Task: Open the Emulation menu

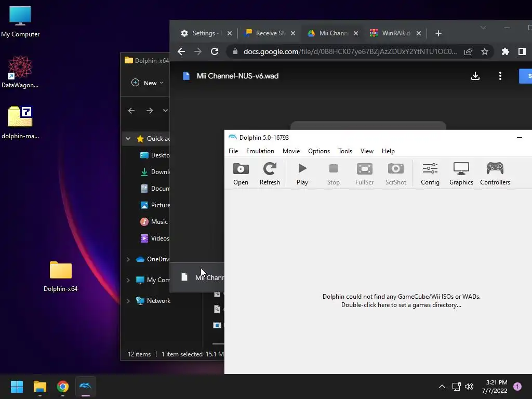Action: [x=260, y=151]
